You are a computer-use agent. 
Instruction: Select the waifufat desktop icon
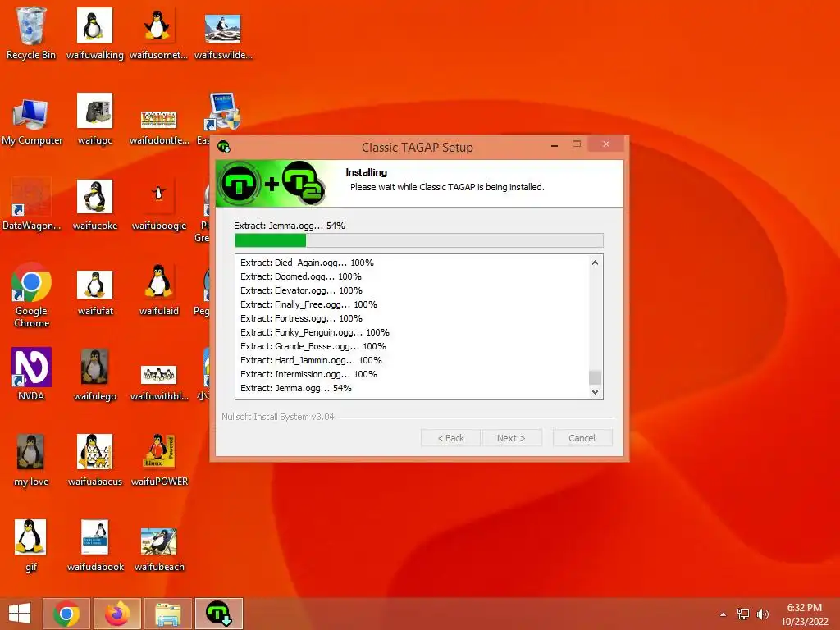pyautogui.click(x=95, y=292)
